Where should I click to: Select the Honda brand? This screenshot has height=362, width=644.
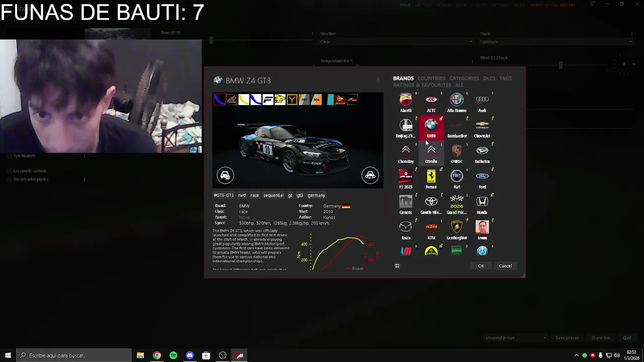coord(482,205)
